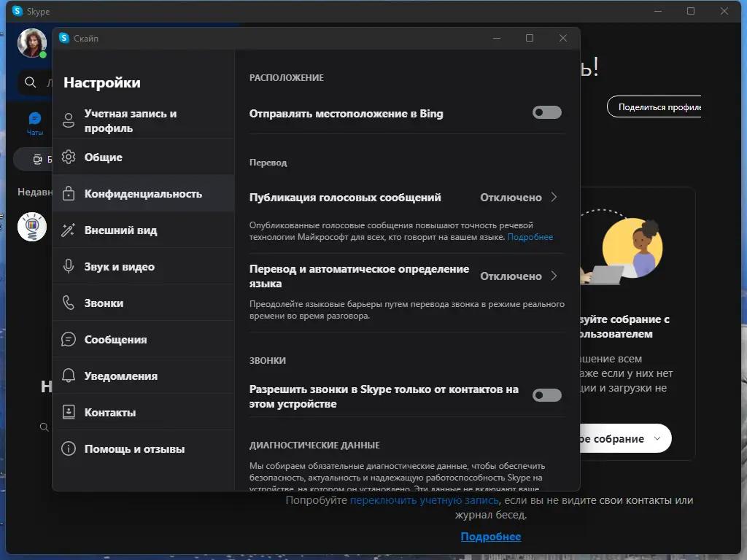Click the profile avatar in the top left
Viewport: 747px width, 560px height.
[x=32, y=43]
